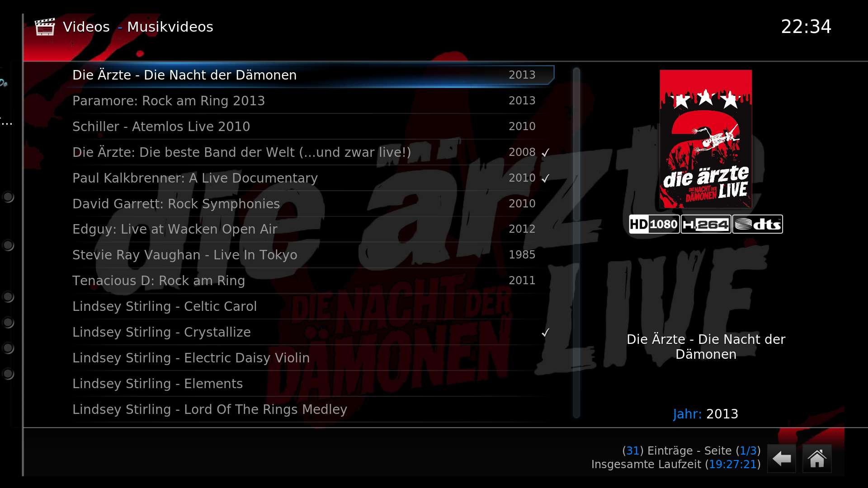Click the vertical list scrollbar

coord(576,243)
